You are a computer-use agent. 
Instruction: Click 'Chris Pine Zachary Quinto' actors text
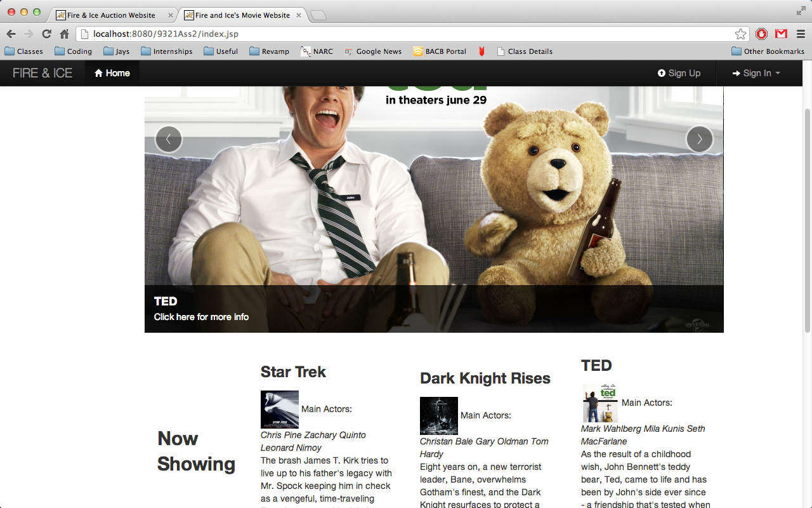[x=313, y=435]
